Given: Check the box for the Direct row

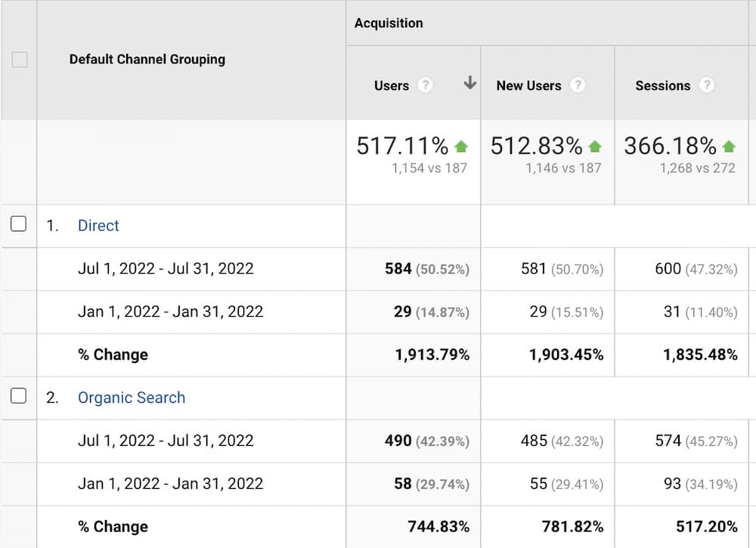Looking at the screenshot, I should tap(19, 224).
